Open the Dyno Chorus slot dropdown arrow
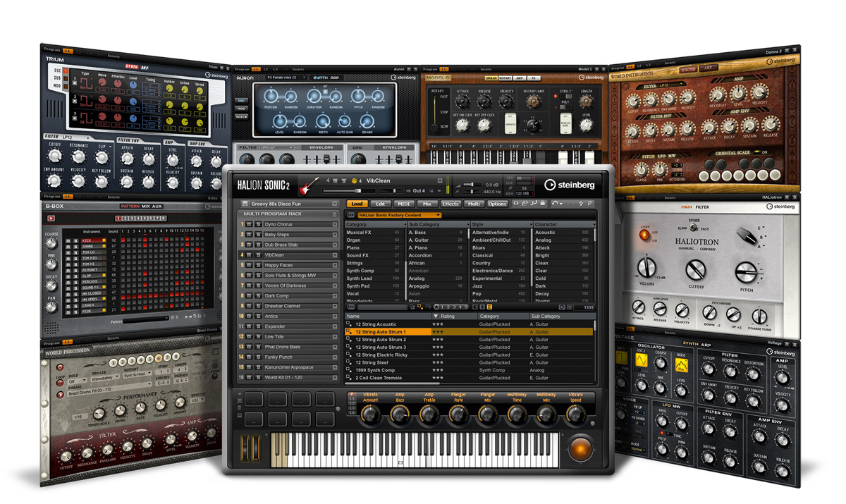The width and height of the screenshot is (846, 504). (335, 224)
